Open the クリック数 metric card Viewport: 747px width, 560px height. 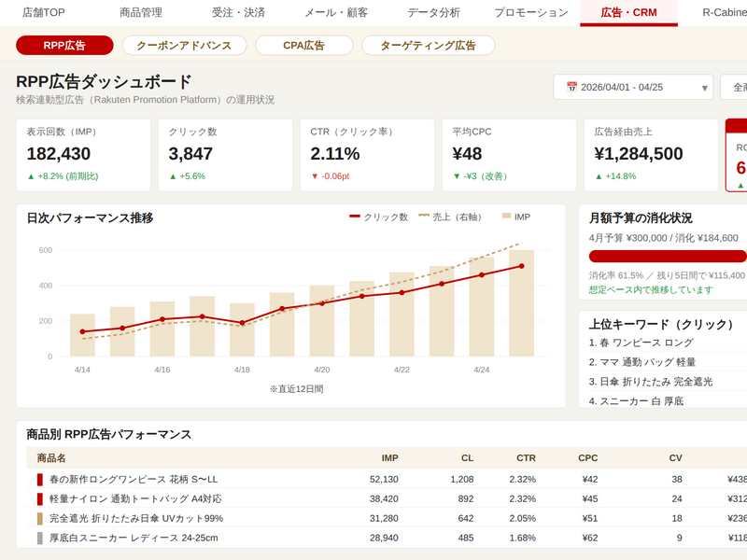(x=225, y=155)
